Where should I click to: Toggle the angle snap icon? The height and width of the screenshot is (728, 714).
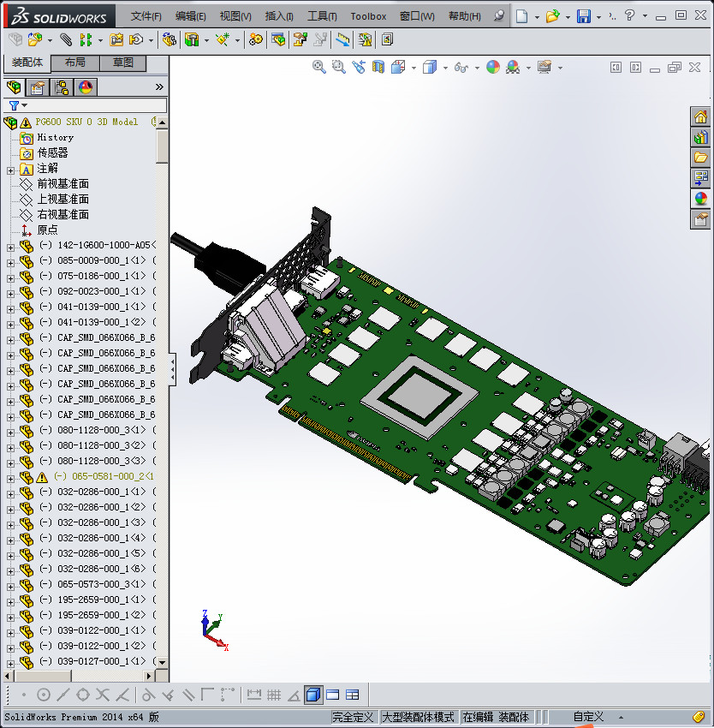tap(294, 695)
